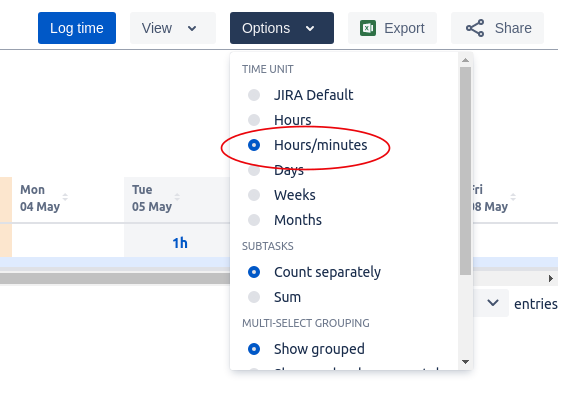Click the Mon 04 May header text
Viewport: 582px width, 398px height.
[40, 198]
